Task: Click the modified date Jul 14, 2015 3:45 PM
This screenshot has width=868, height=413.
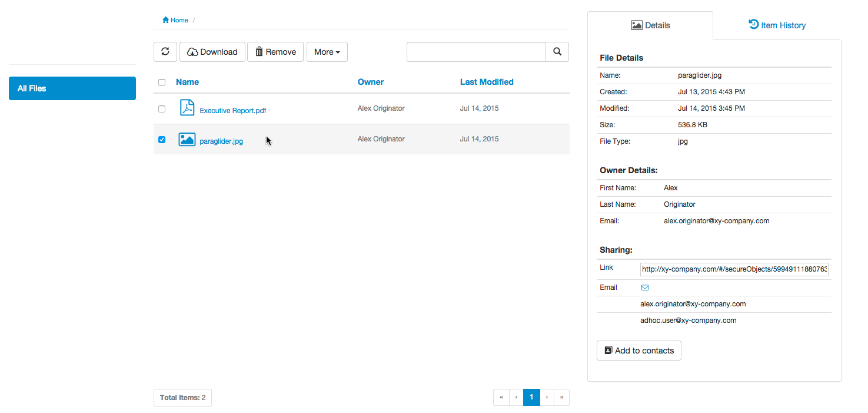Action: [x=711, y=108]
